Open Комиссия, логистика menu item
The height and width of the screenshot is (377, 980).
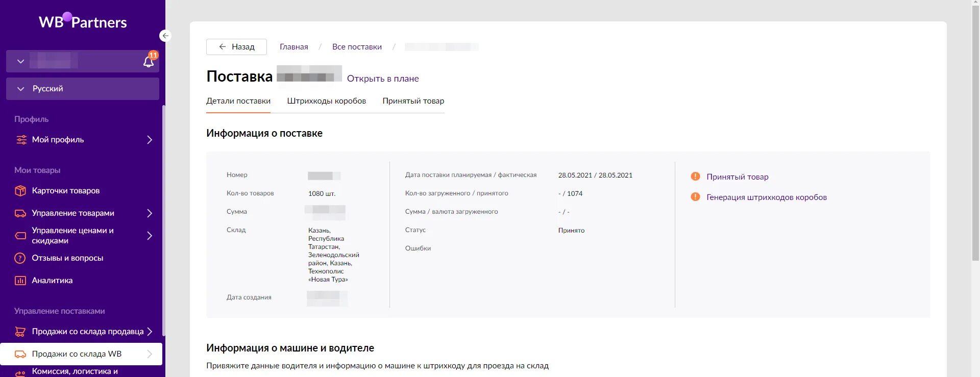[75, 371]
